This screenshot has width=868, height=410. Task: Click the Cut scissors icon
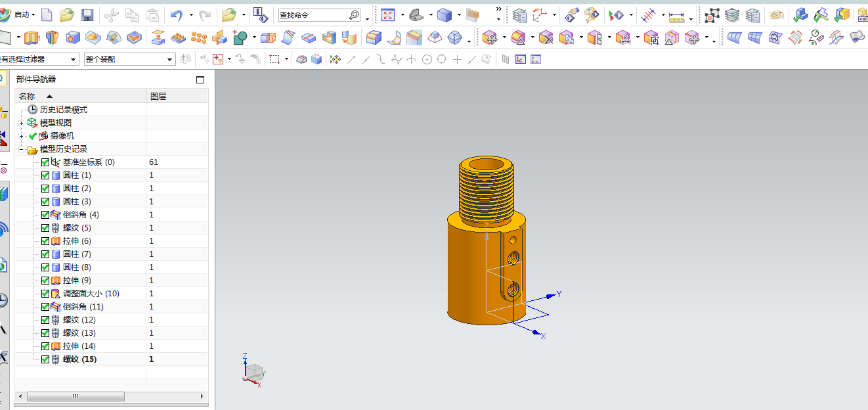click(110, 14)
